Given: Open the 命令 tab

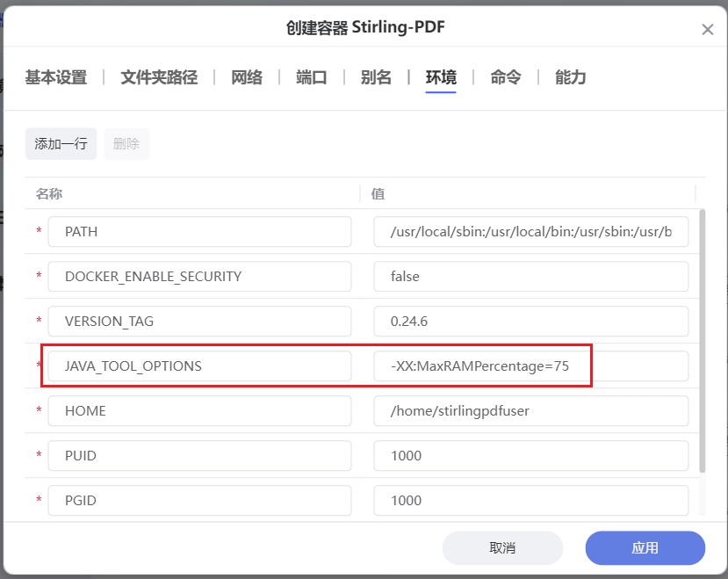Looking at the screenshot, I should [x=505, y=77].
